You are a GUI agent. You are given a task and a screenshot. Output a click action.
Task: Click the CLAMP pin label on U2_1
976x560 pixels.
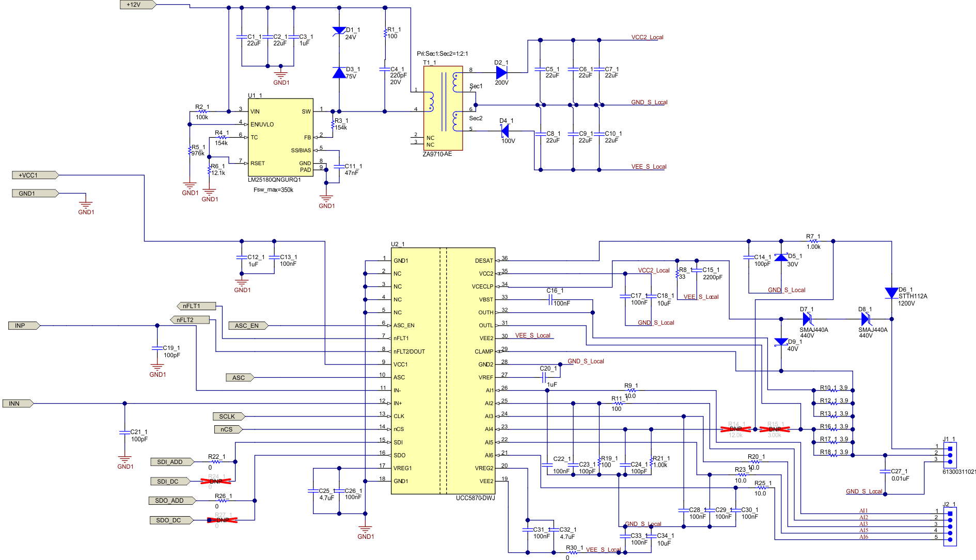tap(484, 352)
